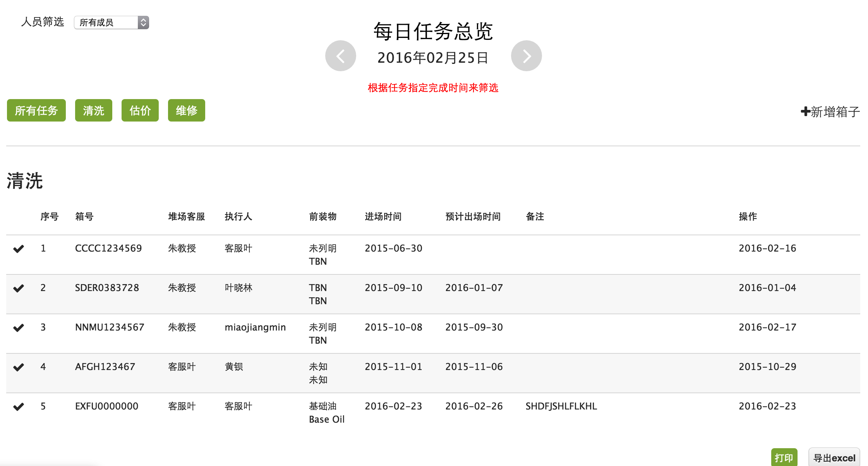The width and height of the screenshot is (868, 466).
Task: Go to previous day arrow
Action: (340, 56)
